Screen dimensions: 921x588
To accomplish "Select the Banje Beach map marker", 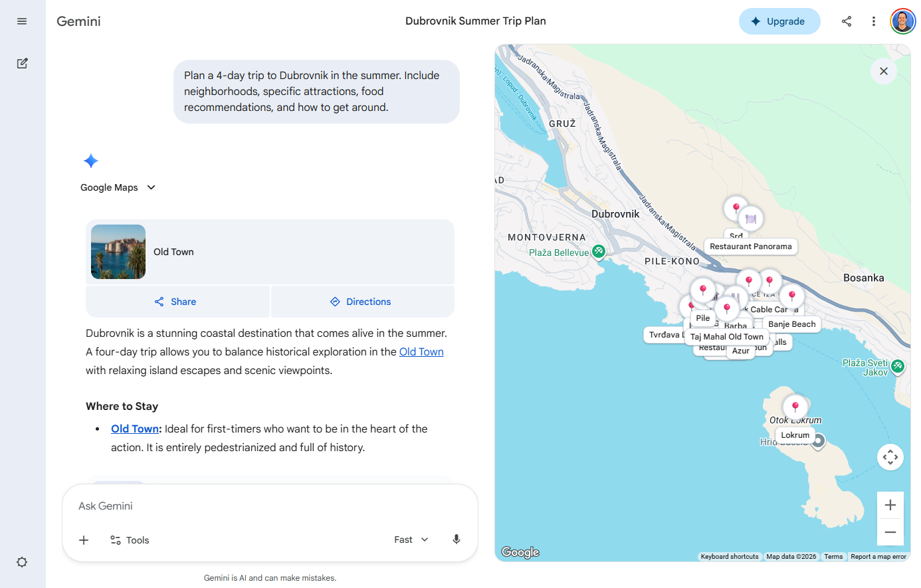I will pyautogui.click(x=791, y=296).
